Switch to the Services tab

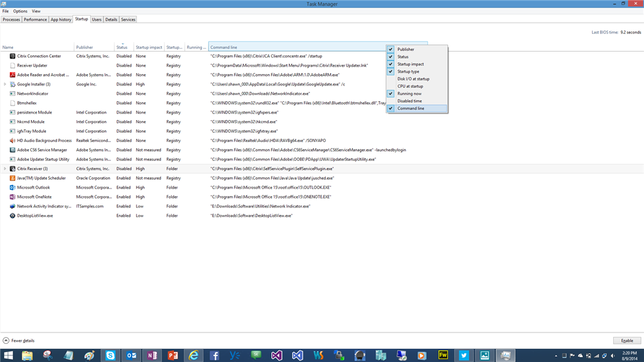[x=128, y=19]
